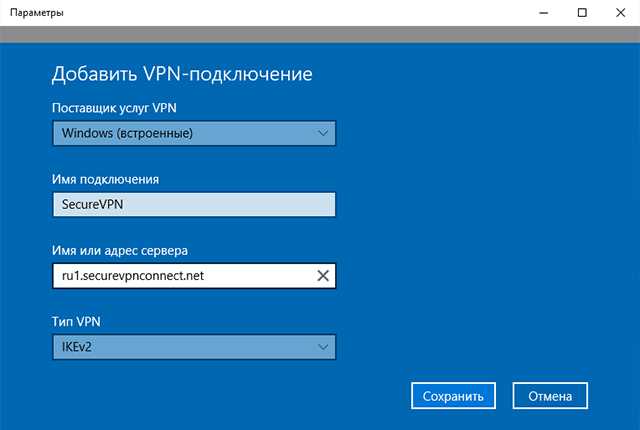
Task: Minimize the Параметры window
Action: pyautogui.click(x=544, y=13)
